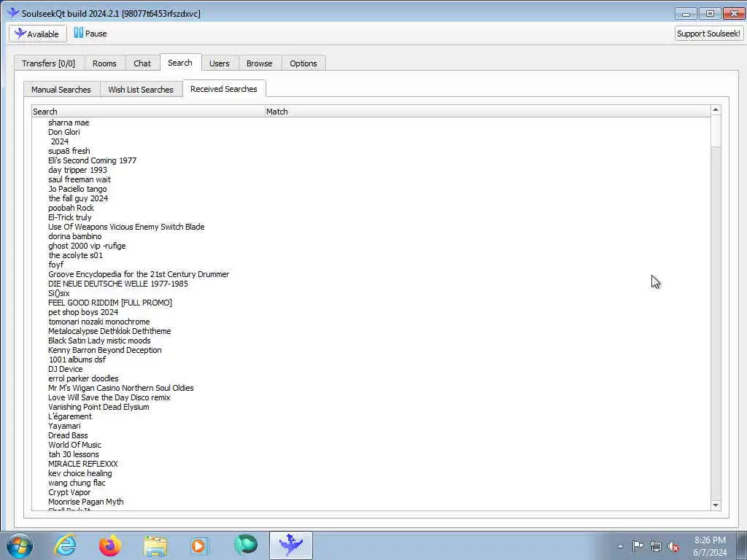Go to the Users tab
The height and width of the screenshot is (560, 747).
[x=219, y=63]
